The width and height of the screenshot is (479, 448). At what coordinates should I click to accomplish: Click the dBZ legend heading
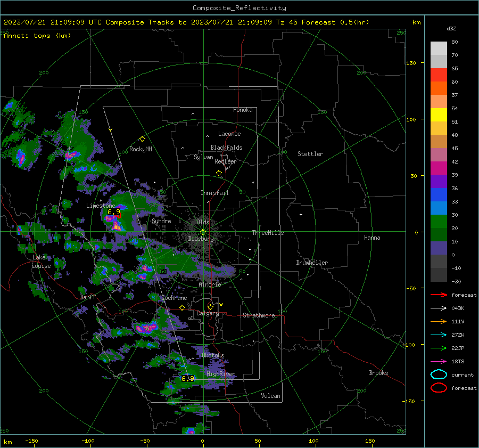click(x=451, y=29)
